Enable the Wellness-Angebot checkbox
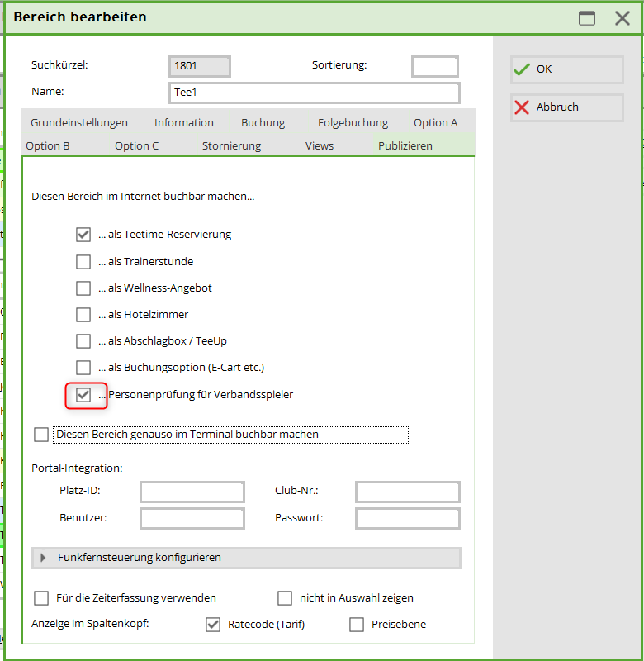Screen dimensions: 644x661 coord(83,288)
